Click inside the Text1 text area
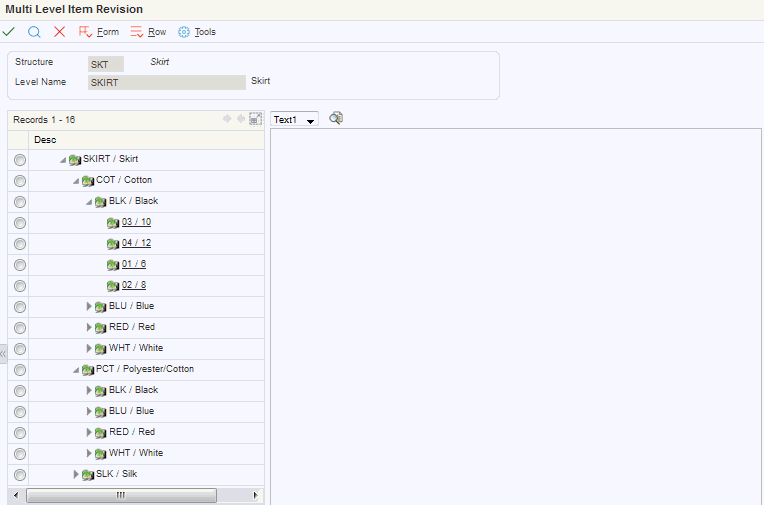Image resolution: width=764 pixels, height=505 pixels. [516, 317]
